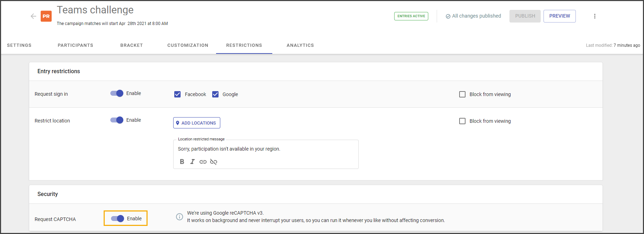View the Analytics tab
This screenshot has width=644, height=234.
click(300, 45)
